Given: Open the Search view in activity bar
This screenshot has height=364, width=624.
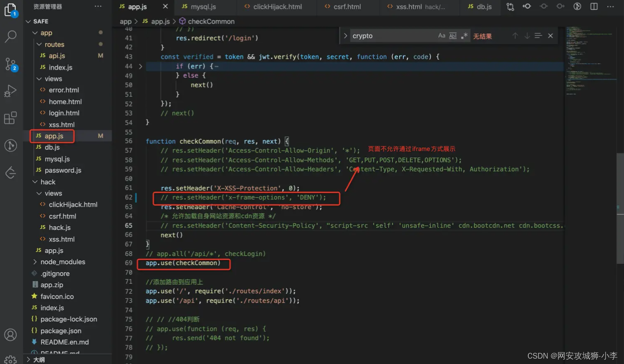Looking at the screenshot, I should (x=10, y=36).
